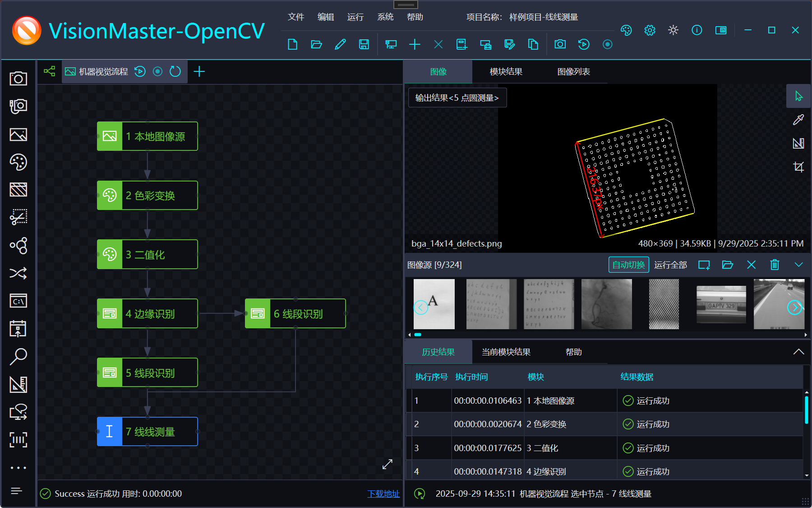Open the 文件 menu
This screenshot has width=812, height=508.
[x=296, y=17]
